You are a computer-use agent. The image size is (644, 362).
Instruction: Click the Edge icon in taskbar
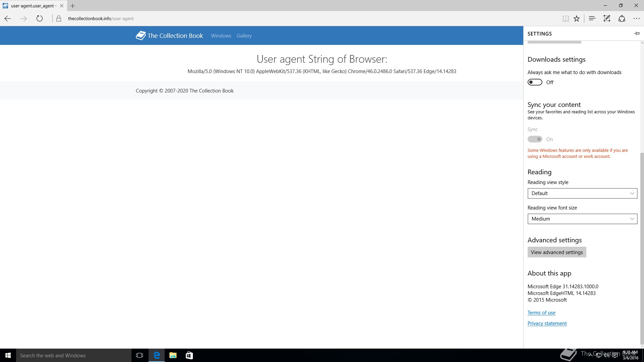(157, 355)
